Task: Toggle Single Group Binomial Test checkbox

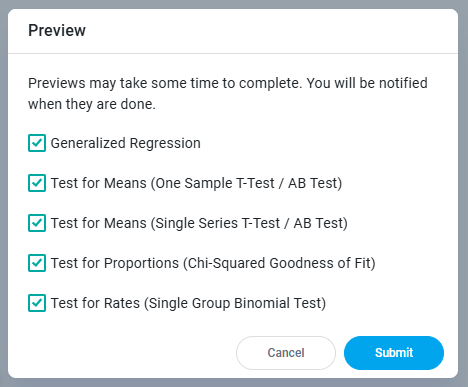Action: pos(37,303)
